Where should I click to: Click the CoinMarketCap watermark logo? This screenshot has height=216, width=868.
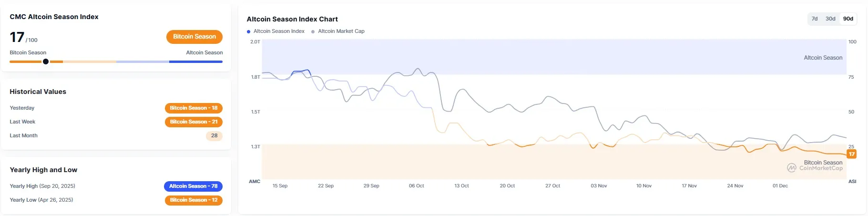(x=791, y=168)
